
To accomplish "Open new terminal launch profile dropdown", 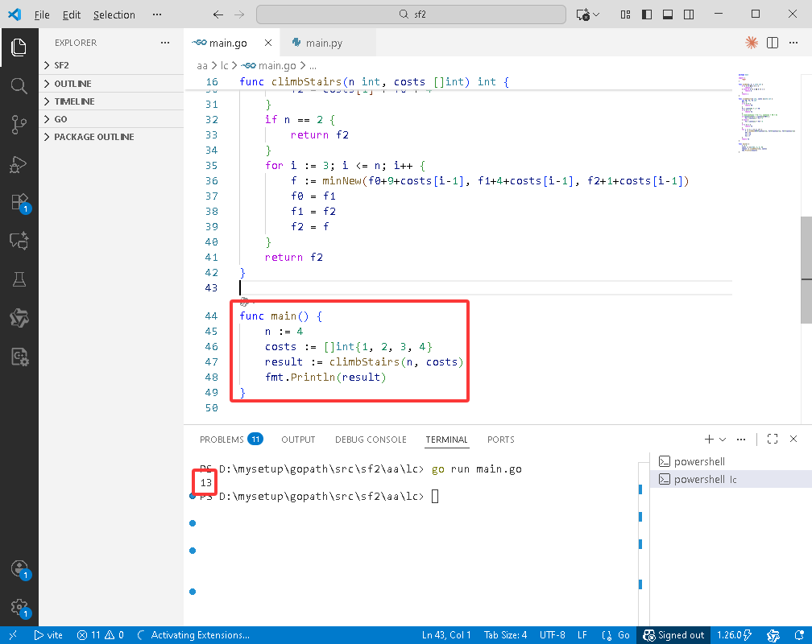I will [x=723, y=439].
